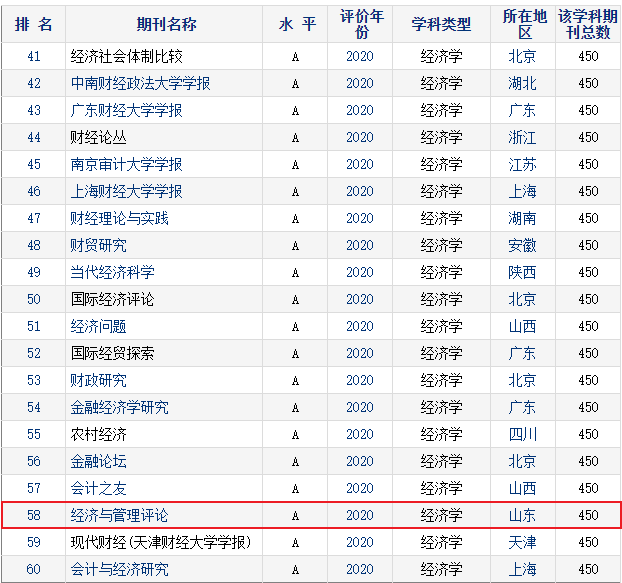Select the 四川 region for 农村经济
622x583 pixels.
coord(522,434)
